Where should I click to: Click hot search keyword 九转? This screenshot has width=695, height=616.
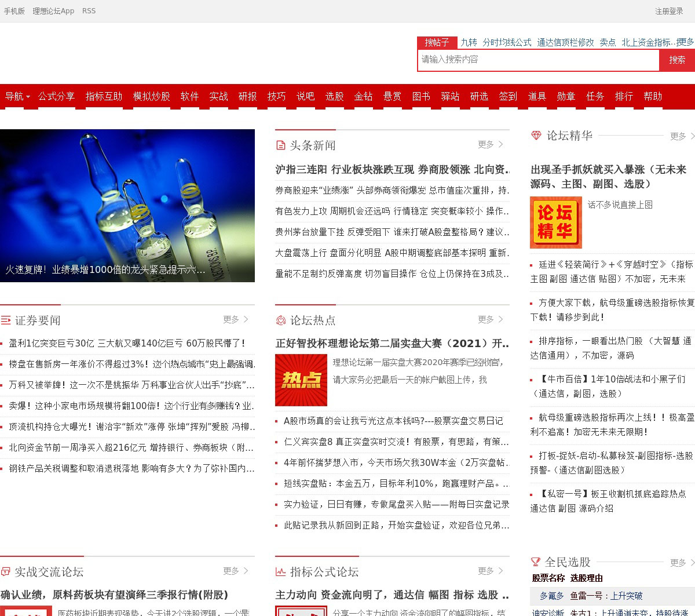coord(469,42)
